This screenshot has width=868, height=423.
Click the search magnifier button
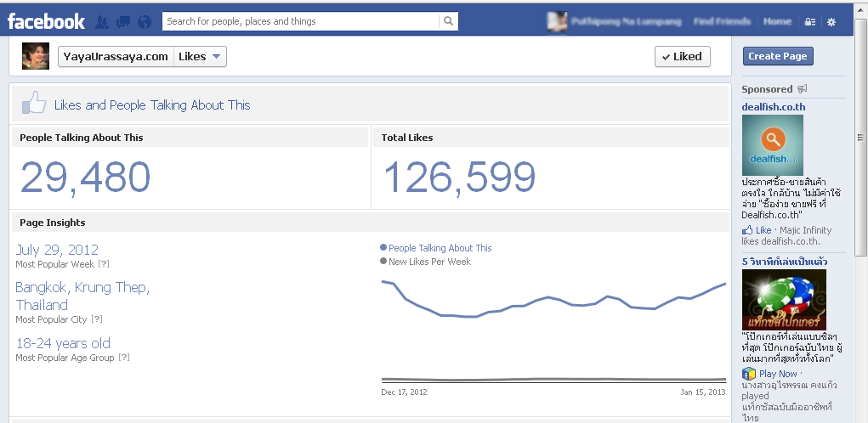click(449, 21)
